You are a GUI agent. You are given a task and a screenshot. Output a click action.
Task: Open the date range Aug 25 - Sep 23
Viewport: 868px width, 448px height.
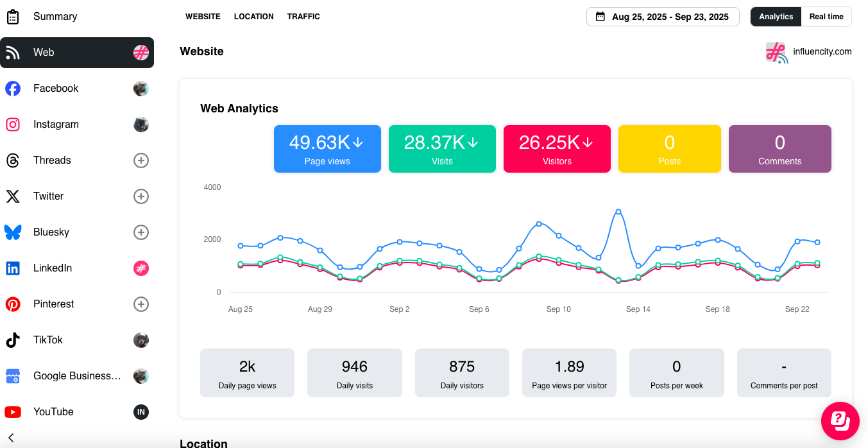[x=663, y=17]
